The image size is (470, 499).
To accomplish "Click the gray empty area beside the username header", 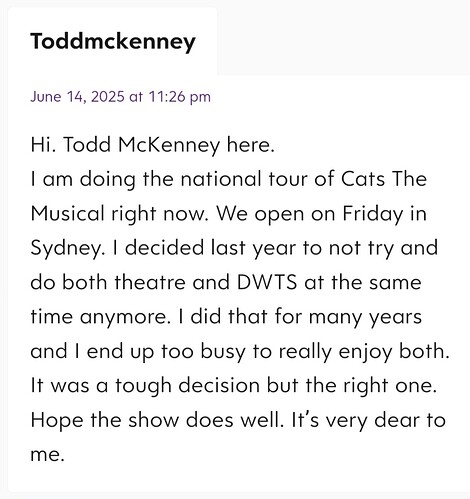I will pyautogui.click(x=343, y=37).
